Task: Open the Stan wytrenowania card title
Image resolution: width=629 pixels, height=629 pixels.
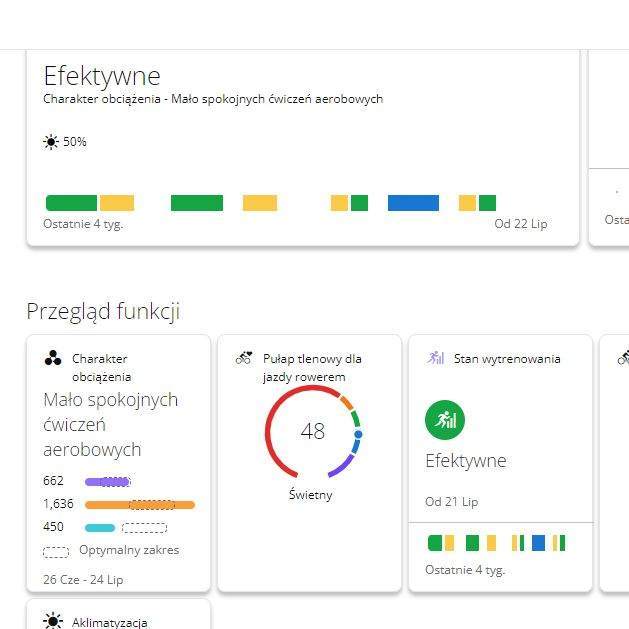Action: point(507,359)
